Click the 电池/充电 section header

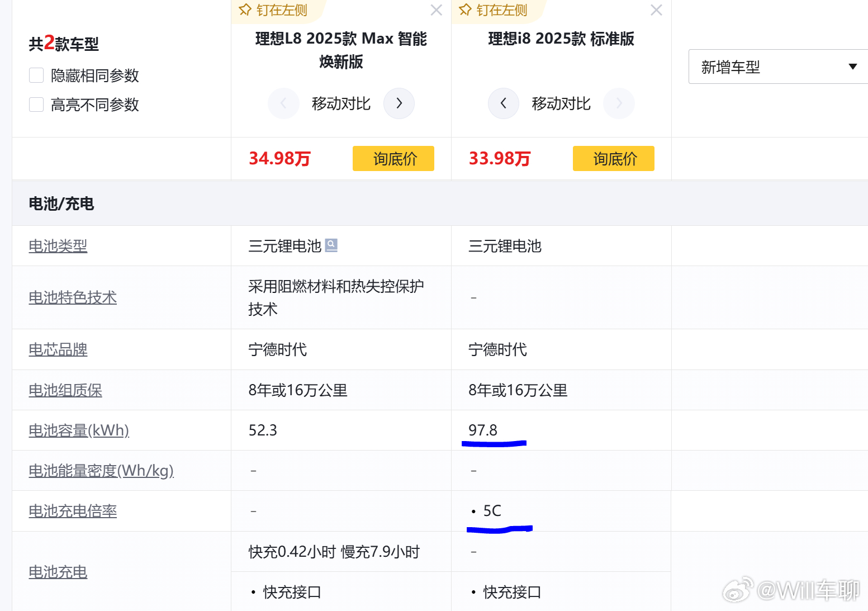(x=61, y=203)
